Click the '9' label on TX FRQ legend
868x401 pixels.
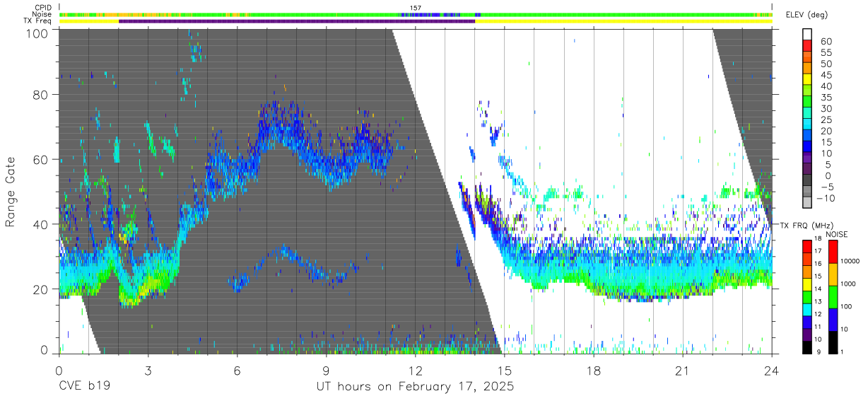(818, 352)
